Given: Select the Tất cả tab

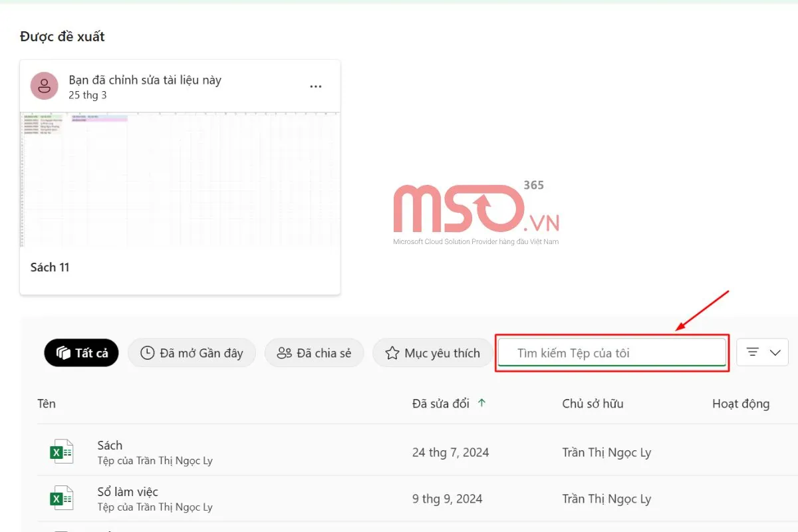Looking at the screenshot, I should tap(82, 353).
